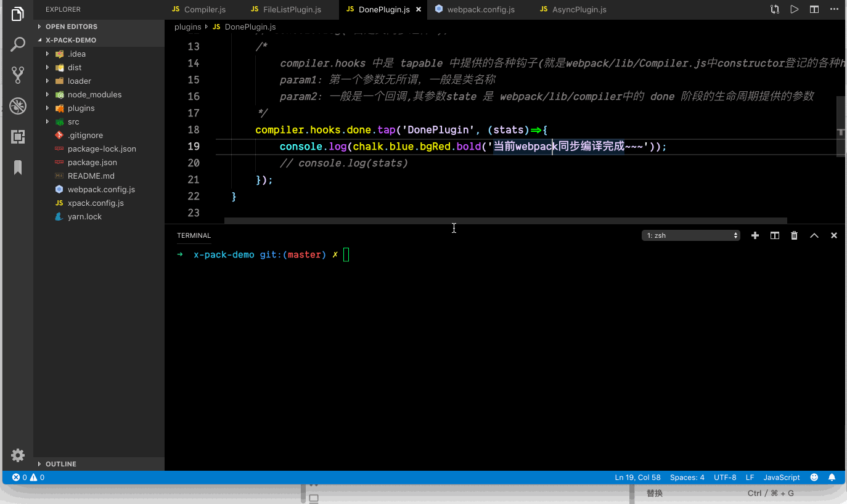
Task: Click line number 21 in gutter
Action: (193, 179)
